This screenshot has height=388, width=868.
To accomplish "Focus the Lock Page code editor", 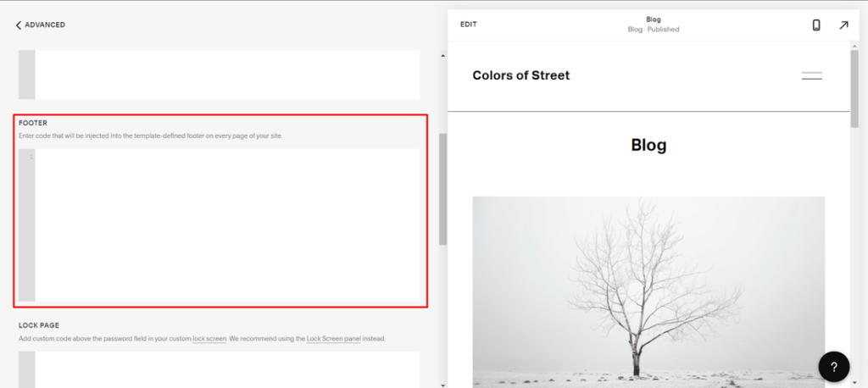I will 227,369.
